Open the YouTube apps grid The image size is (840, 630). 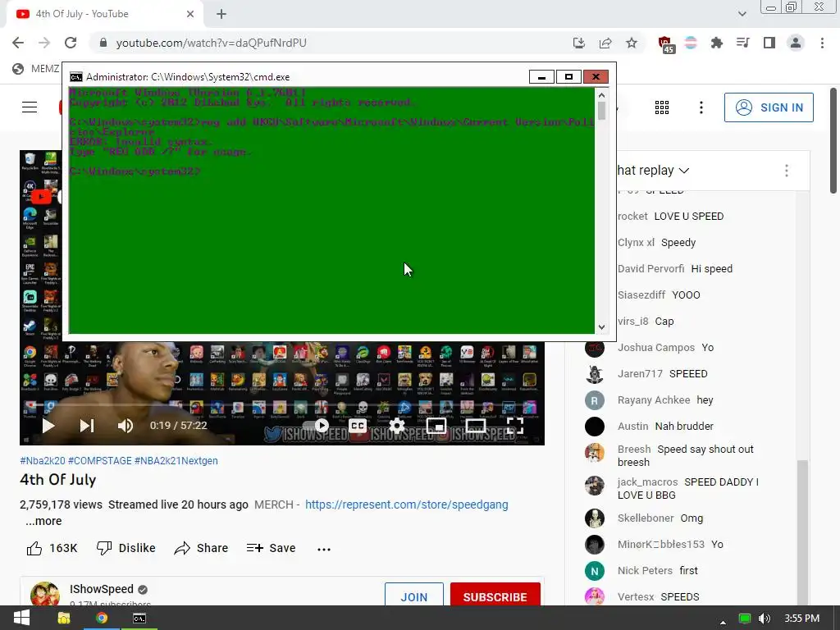coord(662,107)
